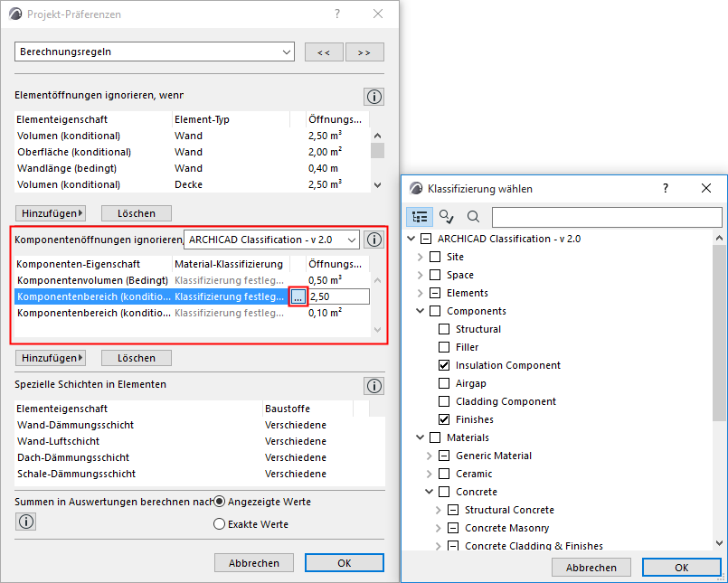The width and height of the screenshot is (728, 583).
Task: Open the Berechnungsregeln page dropdown
Action: [154, 52]
